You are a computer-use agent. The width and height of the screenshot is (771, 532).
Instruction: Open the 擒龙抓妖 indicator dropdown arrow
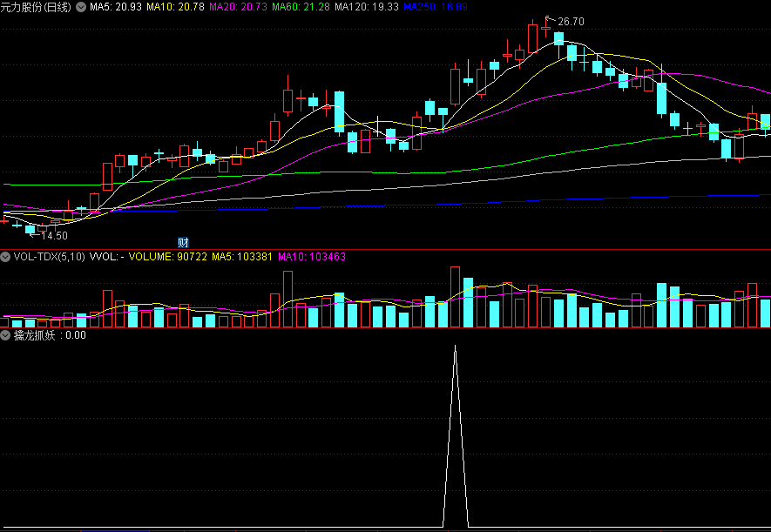(x=5, y=335)
